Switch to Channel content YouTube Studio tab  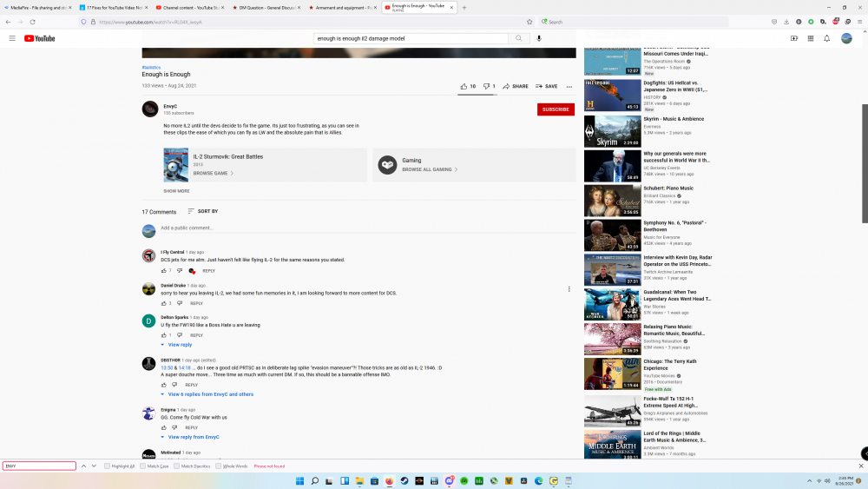[189, 8]
